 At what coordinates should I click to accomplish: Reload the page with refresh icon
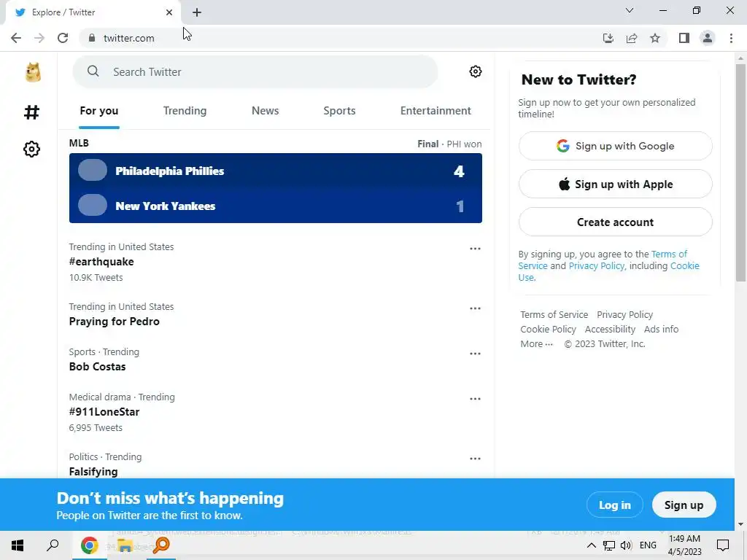click(63, 38)
